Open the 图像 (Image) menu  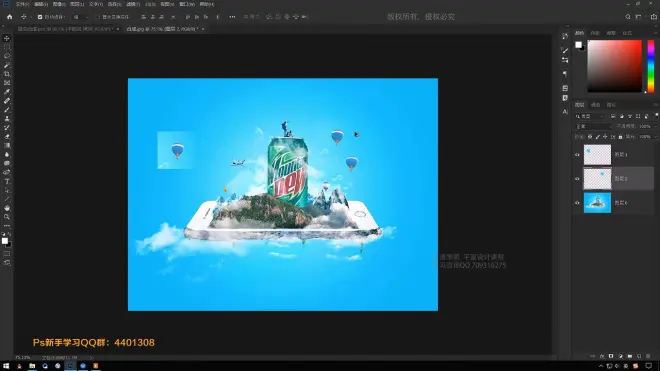coord(59,4)
